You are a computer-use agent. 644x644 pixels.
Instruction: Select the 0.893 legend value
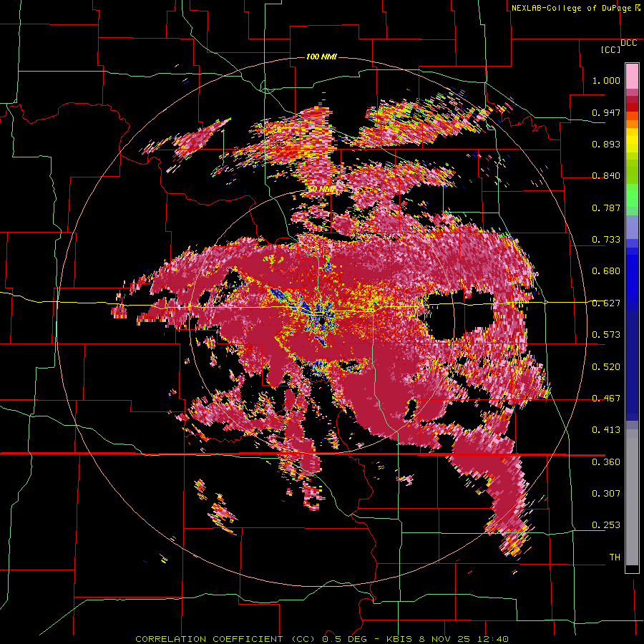pyautogui.click(x=606, y=144)
